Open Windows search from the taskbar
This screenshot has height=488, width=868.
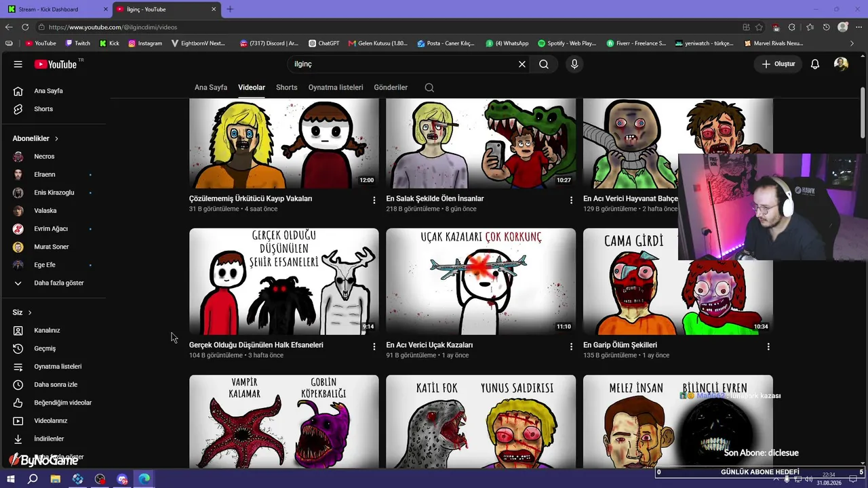33,479
